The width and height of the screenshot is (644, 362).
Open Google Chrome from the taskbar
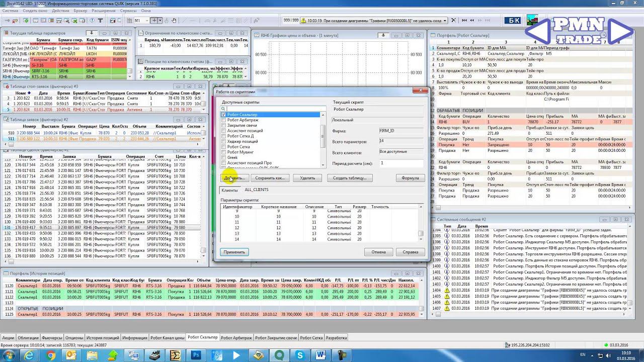(x=50, y=355)
